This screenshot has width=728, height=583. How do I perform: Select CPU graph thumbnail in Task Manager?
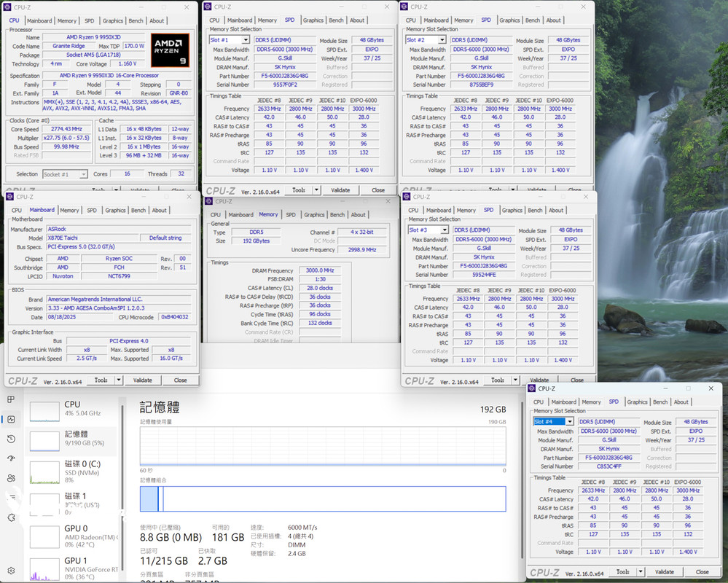(44, 411)
